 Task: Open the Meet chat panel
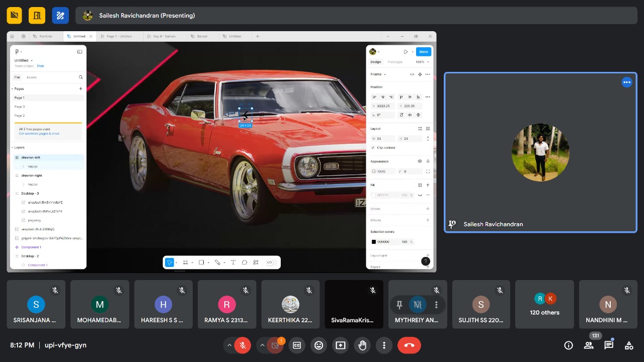tap(609, 345)
